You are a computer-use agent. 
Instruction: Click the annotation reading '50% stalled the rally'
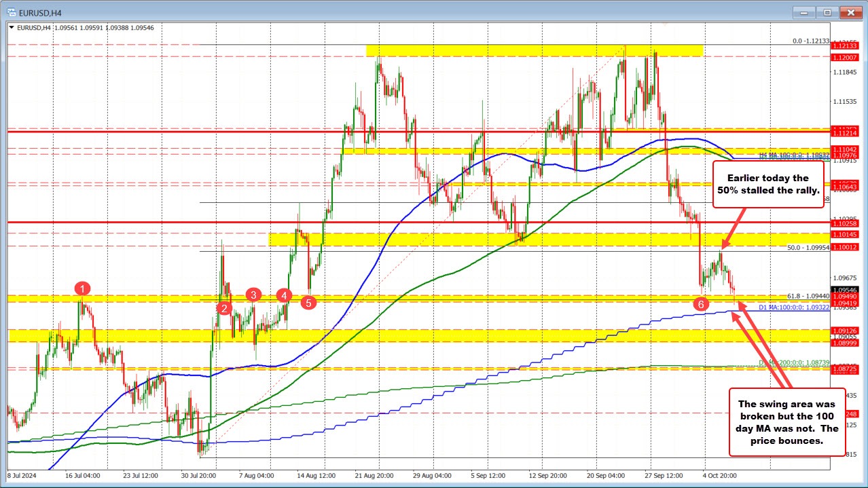pyautogui.click(x=768, y=184)
